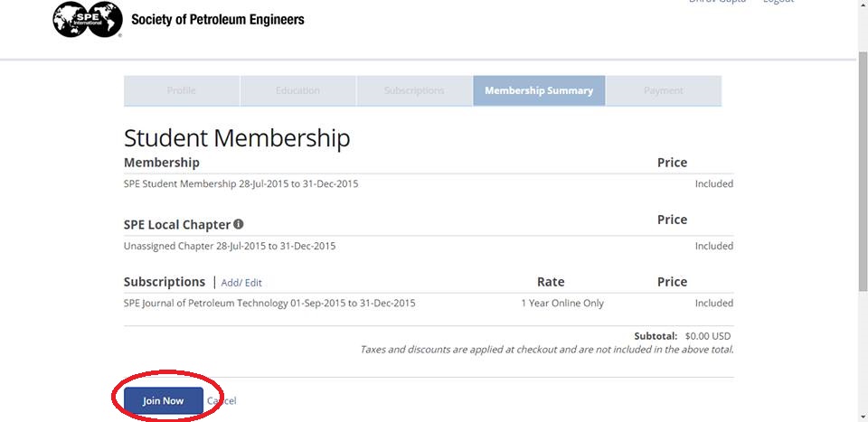Click the Logout link at top right
The width and height of the screenshot is (868, 422).
[778, 3]
